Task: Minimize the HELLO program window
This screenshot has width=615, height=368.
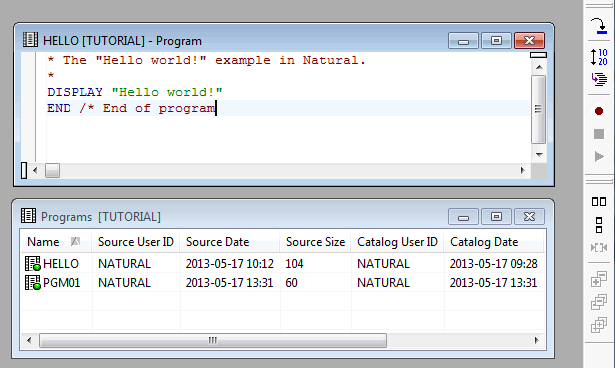Action: click(x=464, y=40)
